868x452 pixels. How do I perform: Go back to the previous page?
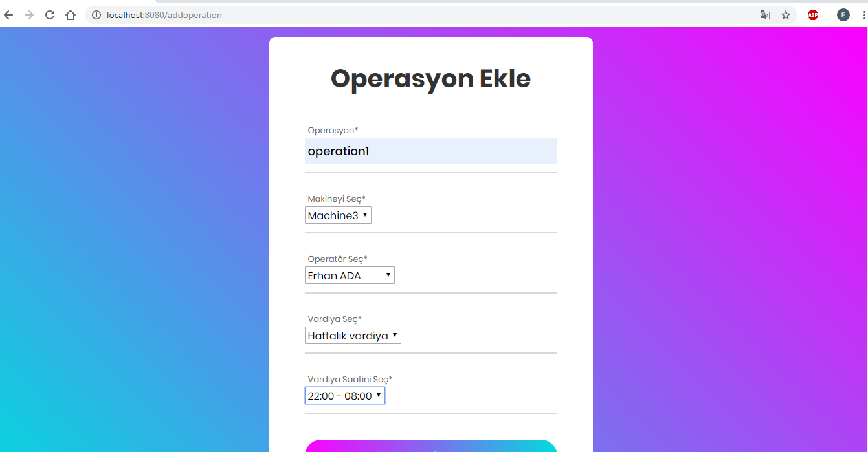pyautogui.click(x=8, y=15)
